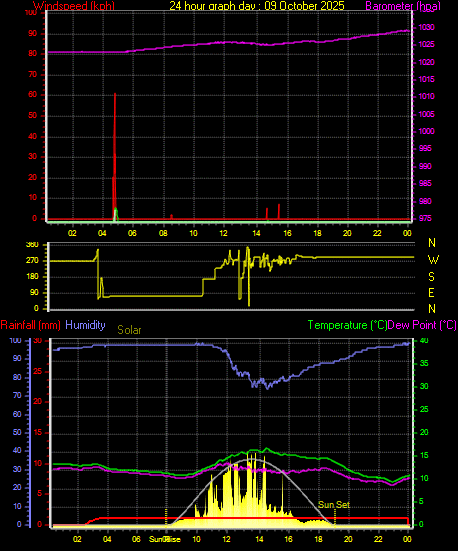This screenshot has width=458, height=551.
Task: Click the 35 value on green temperature axis
Action: pyautogui.click(x=424, y=363)
